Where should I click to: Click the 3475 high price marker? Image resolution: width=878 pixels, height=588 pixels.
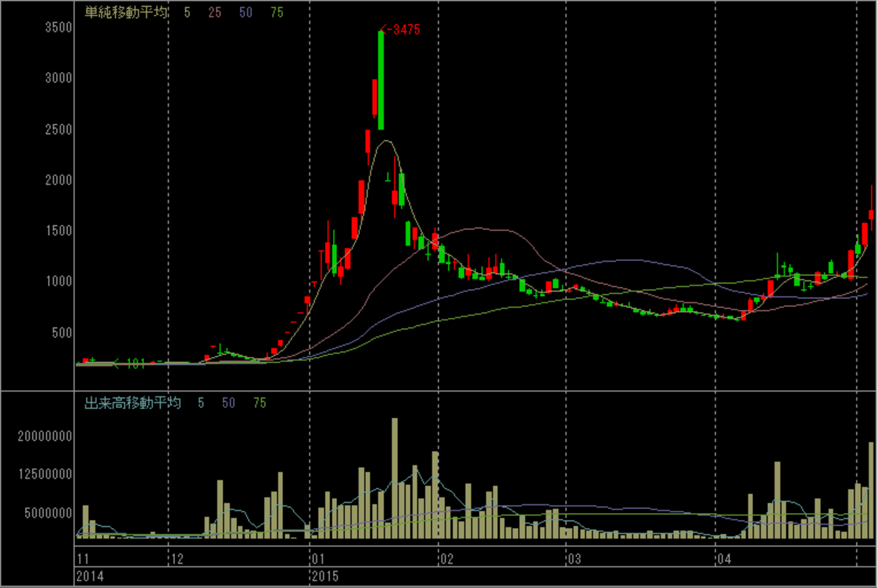click(x=401, y=30)
